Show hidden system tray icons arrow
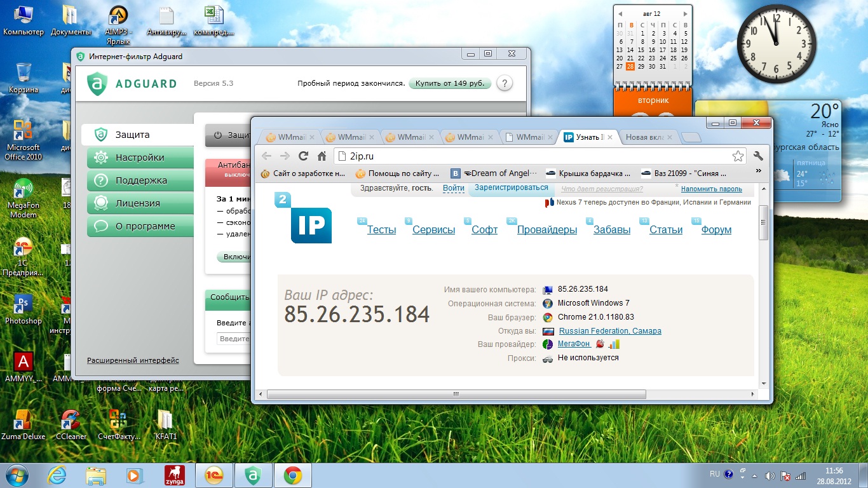This screenshot has height=488, width=868. click(754, 475)
